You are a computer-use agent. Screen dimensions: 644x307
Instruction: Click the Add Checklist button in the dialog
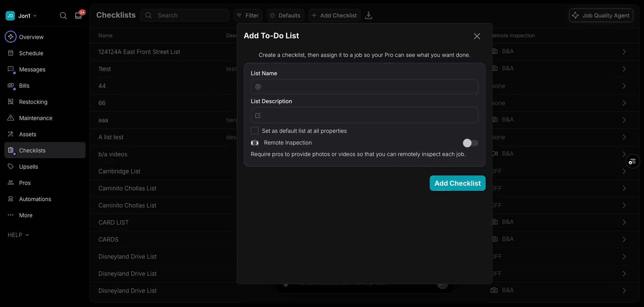(x=457, y=183)
